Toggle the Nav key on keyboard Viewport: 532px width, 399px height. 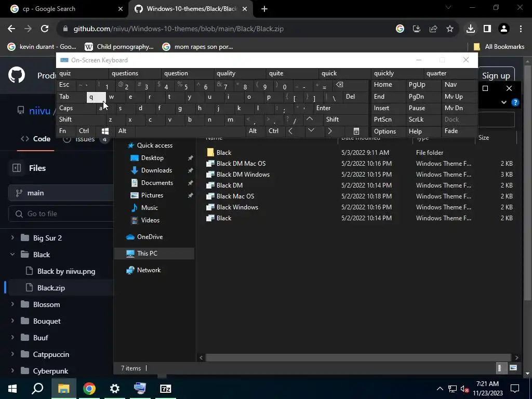[459, 85]
